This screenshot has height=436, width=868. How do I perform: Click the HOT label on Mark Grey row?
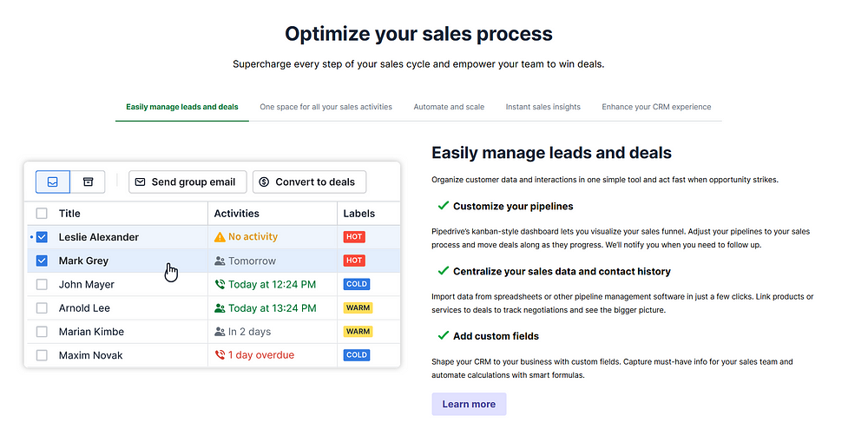[x=354, y=261]
